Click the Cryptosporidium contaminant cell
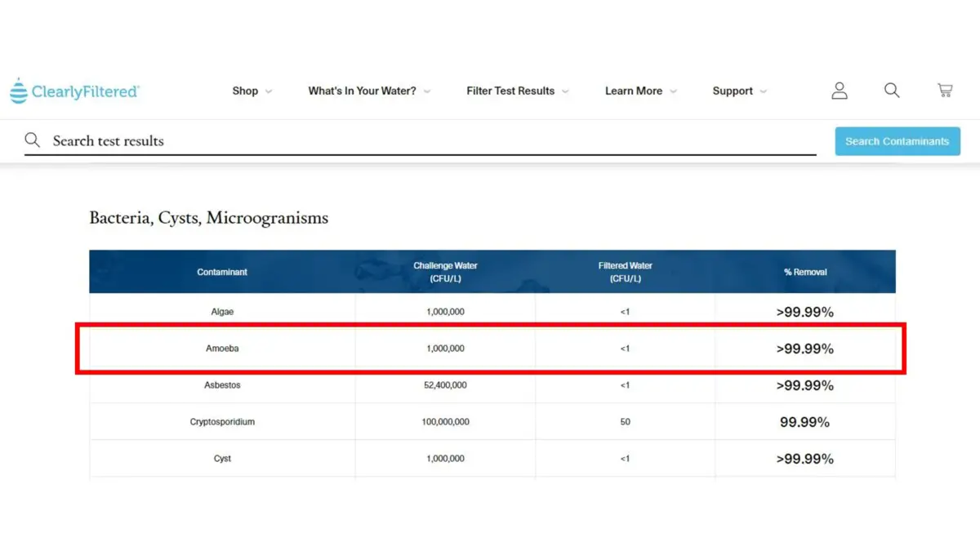This screenshot has height=551, width=980. click(x=222, y=422)
